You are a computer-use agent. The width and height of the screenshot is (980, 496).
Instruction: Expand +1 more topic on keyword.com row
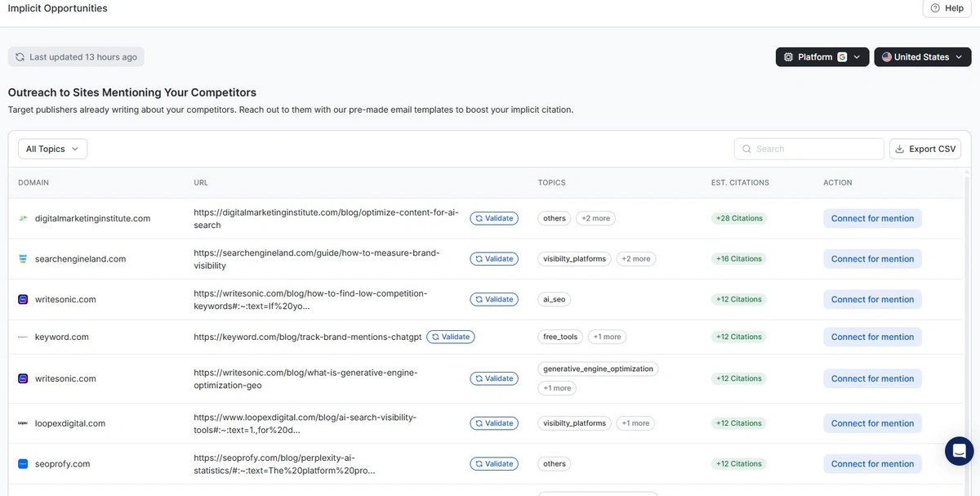coord(607,336)
